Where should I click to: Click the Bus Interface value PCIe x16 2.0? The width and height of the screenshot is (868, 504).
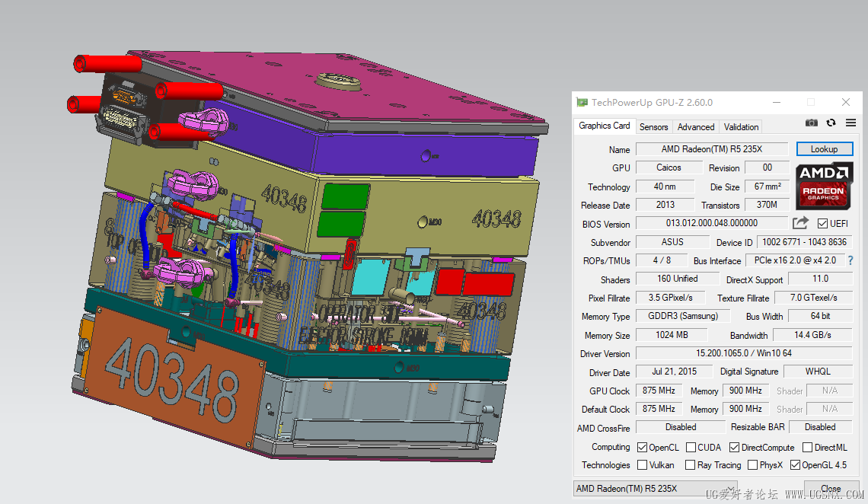click(795, 260)
